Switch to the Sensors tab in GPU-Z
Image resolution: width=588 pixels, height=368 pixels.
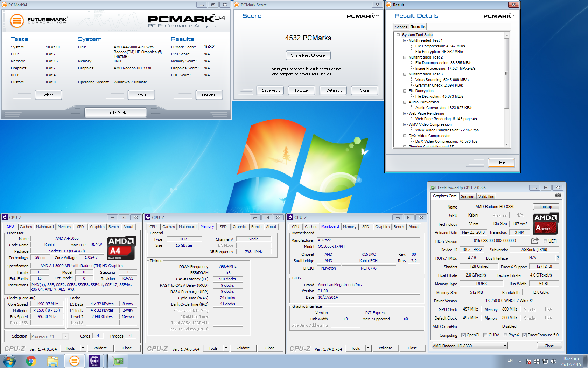click(467, 197)
